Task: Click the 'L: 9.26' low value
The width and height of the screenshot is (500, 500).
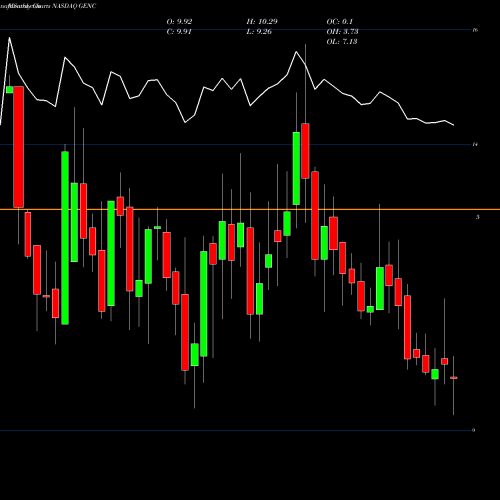Action: click(x=259, y=32)
